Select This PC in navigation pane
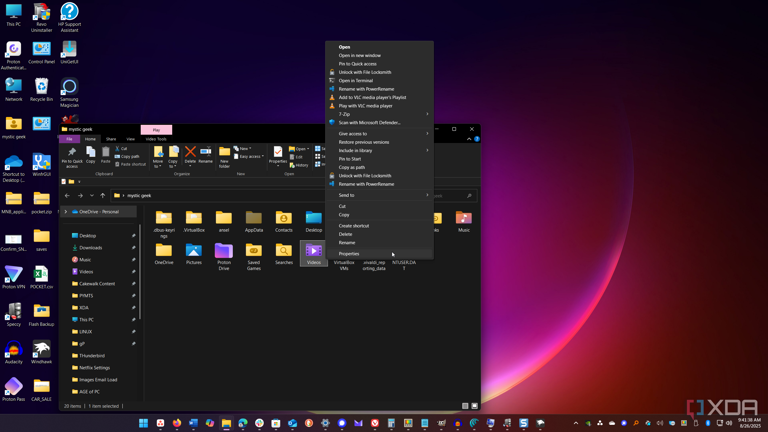The height and width of the screenshot is (432, 768). point(86,320)
